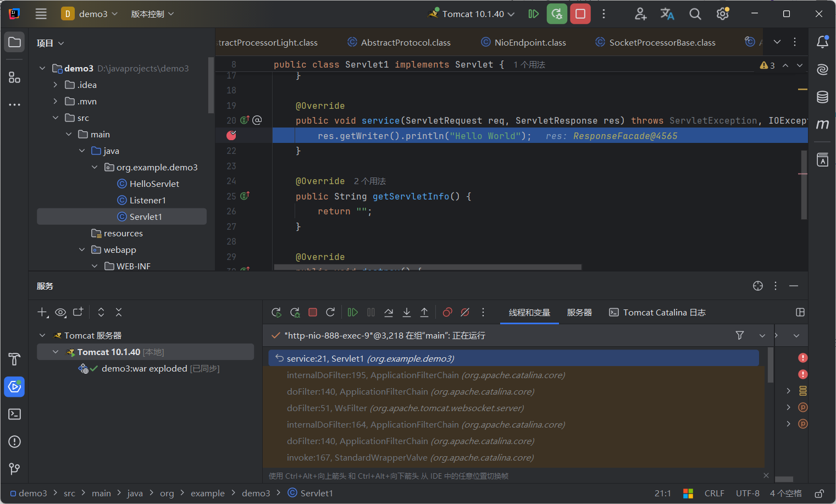The height and width of the screenshot is (504, 836).
Task: Click the breadcrumb item Servlet1 in status bar
Action: coord(317,493)
